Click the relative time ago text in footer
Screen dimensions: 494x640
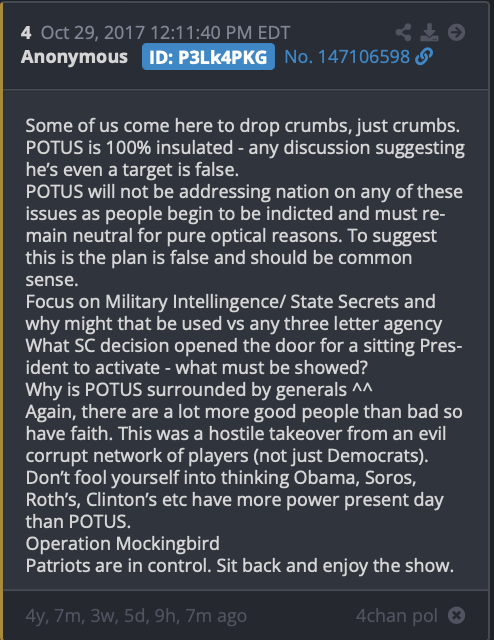point(136,616)
